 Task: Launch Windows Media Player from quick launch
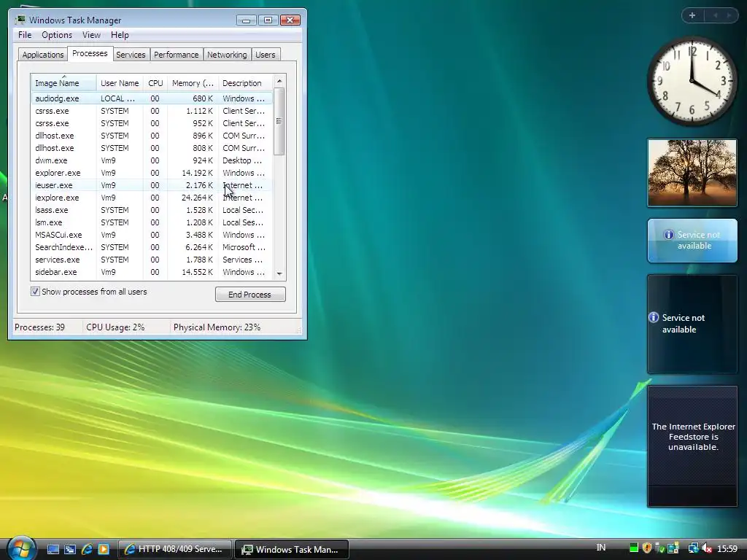(104, 549)
